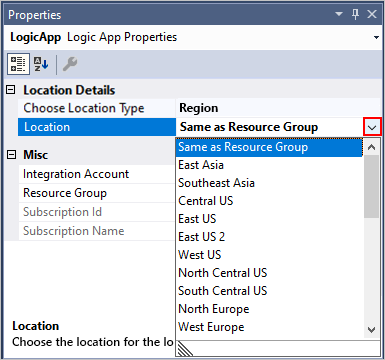The image size is (385, 360).
Task: Select the Subscription Name property row
Action: point(97,231)
